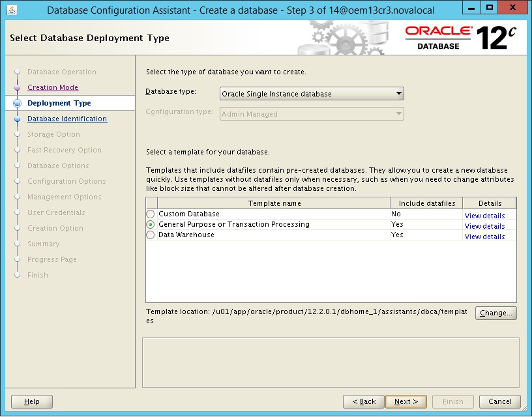Screen dimensions: 532x417
Task: Open the Database type dropdown
Action: pyautogui.click(x=312, y=94)
